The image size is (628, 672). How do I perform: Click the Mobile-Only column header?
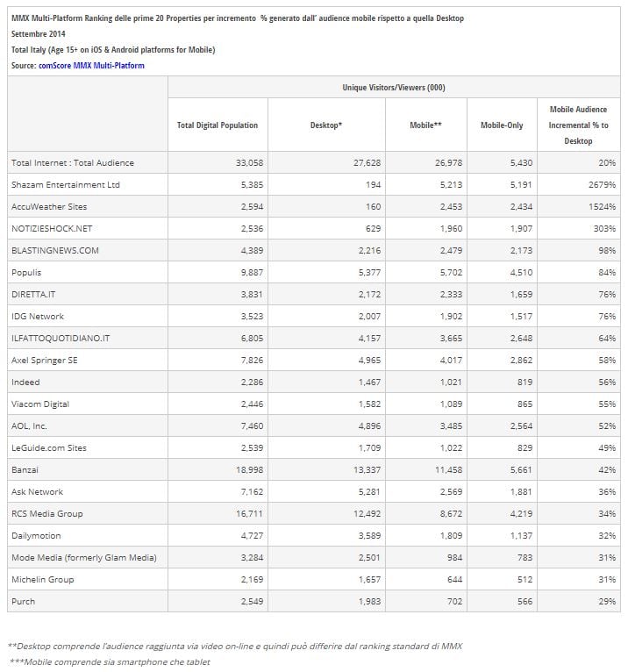[502, 125]
